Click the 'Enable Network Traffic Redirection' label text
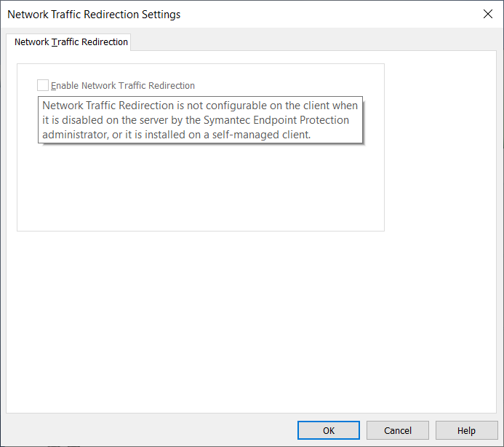 123,85
